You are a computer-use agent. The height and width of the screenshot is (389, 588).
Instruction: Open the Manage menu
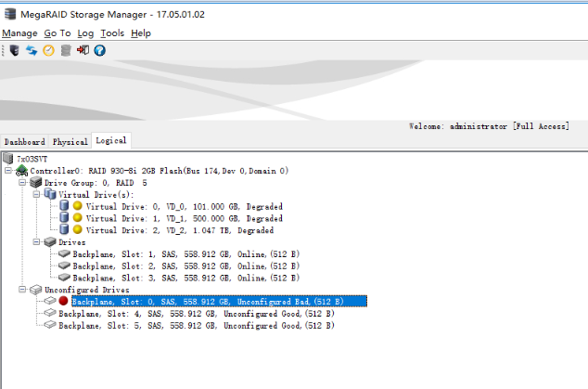pos(19,32)
